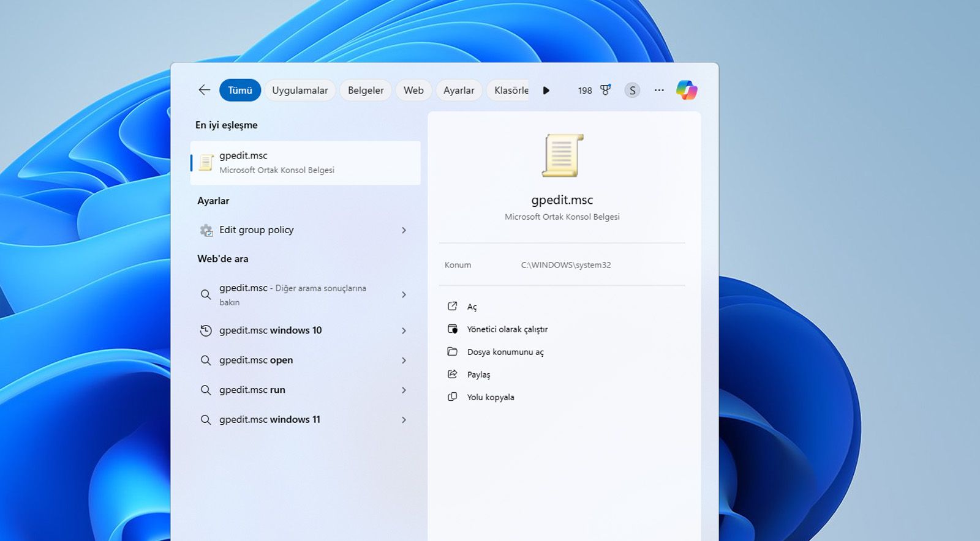Expand chevron for gpedit.msc windows 11
980x541 pixels.
click(x=404, y=420)
